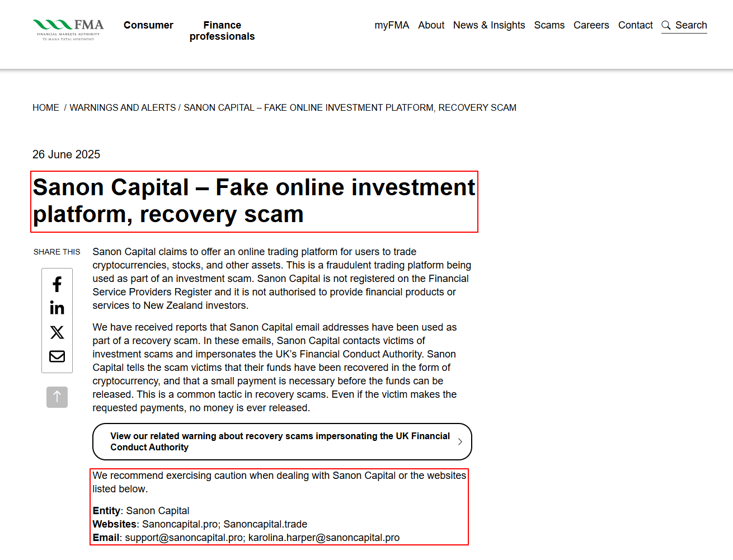The image size is (733, 560).
Task: Click paragraph starting 'We recommend exercising caution'
Action: coord(279,482)
